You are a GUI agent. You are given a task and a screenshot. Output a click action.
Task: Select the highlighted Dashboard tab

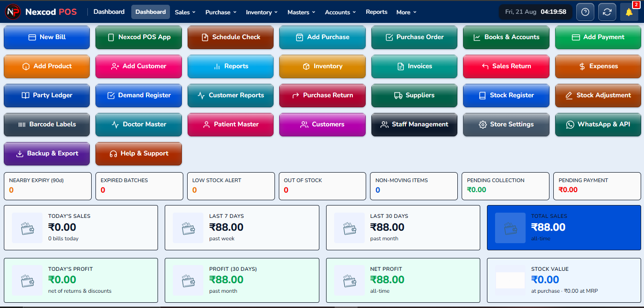(150, 12)
